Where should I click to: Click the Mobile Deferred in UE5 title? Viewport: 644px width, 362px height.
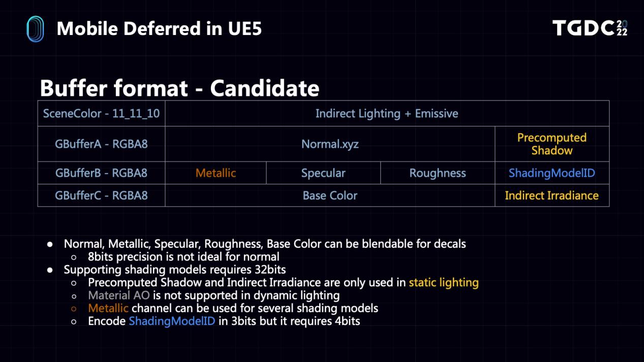[x=159, y=28]
